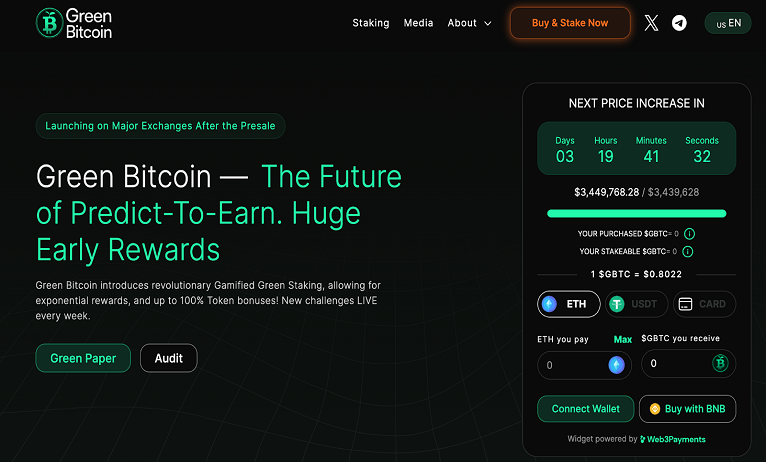This screenshot has height=462, width=766.
Task: Click the BNB coin icon in Buy with BNB
Action: (655, 409)
